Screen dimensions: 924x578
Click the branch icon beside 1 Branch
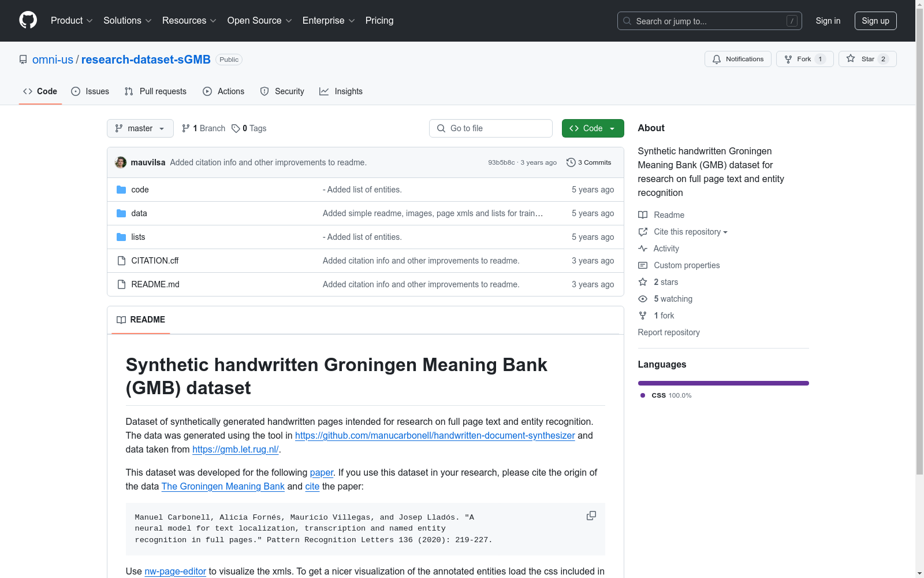pyautogui.click(x=186, y=128)
